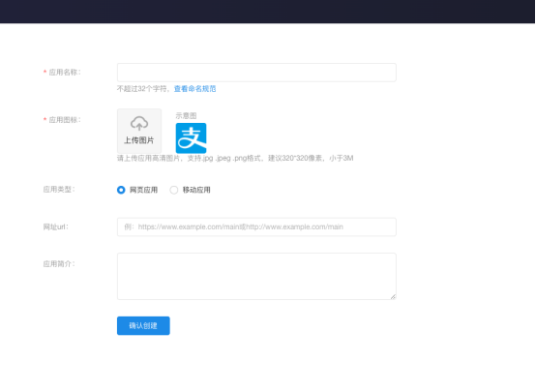This screenshot has width=536, height=392.
Task: Click the cloud upload arrow icon
Action: (139, 124)
